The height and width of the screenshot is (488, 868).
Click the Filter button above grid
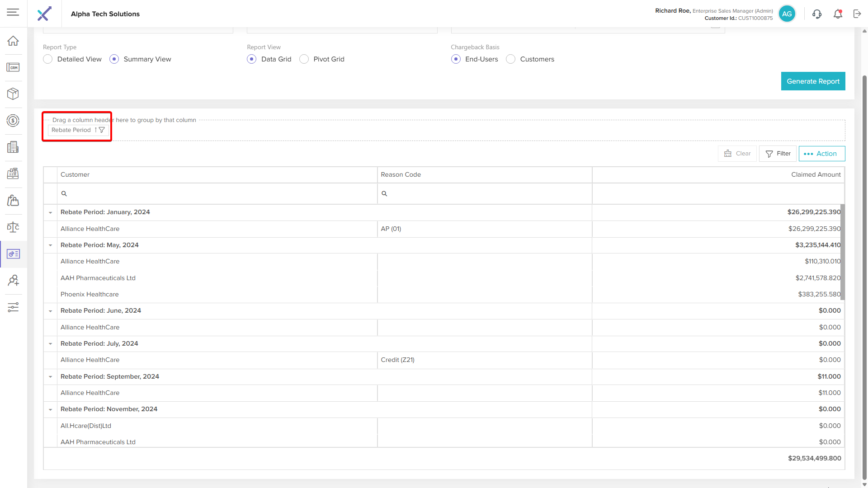(x=778, y=154)
